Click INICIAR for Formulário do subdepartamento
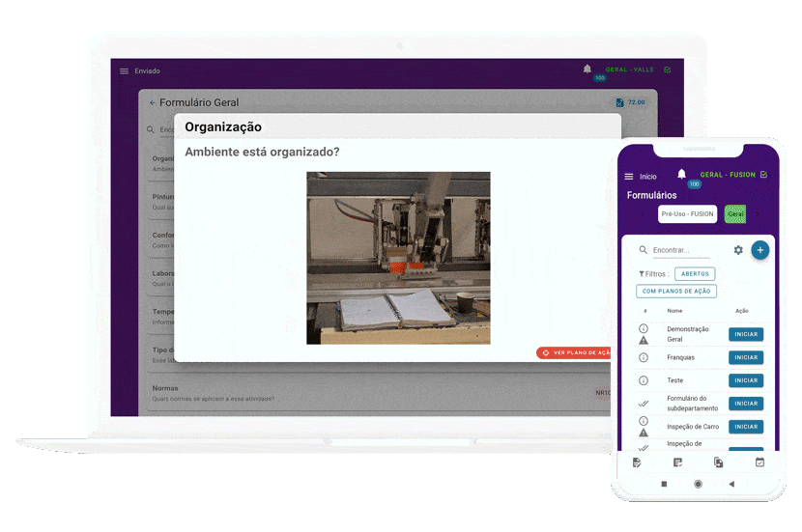 pos(746,404)
